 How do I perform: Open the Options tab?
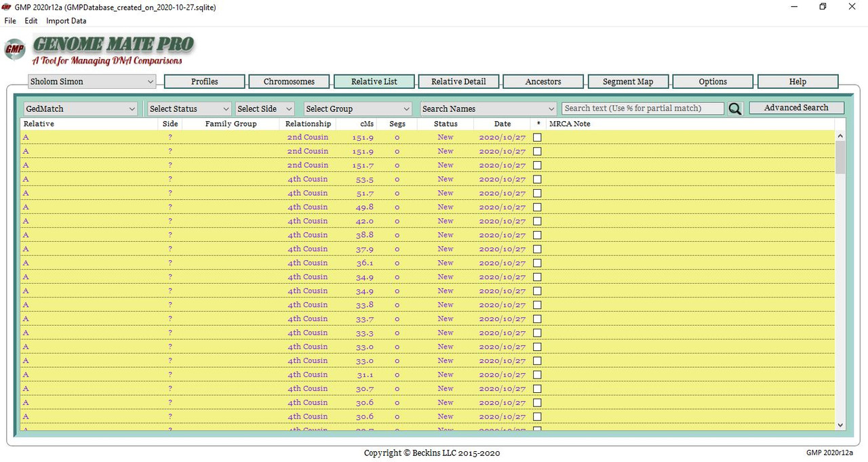click(x=713, y=81)
